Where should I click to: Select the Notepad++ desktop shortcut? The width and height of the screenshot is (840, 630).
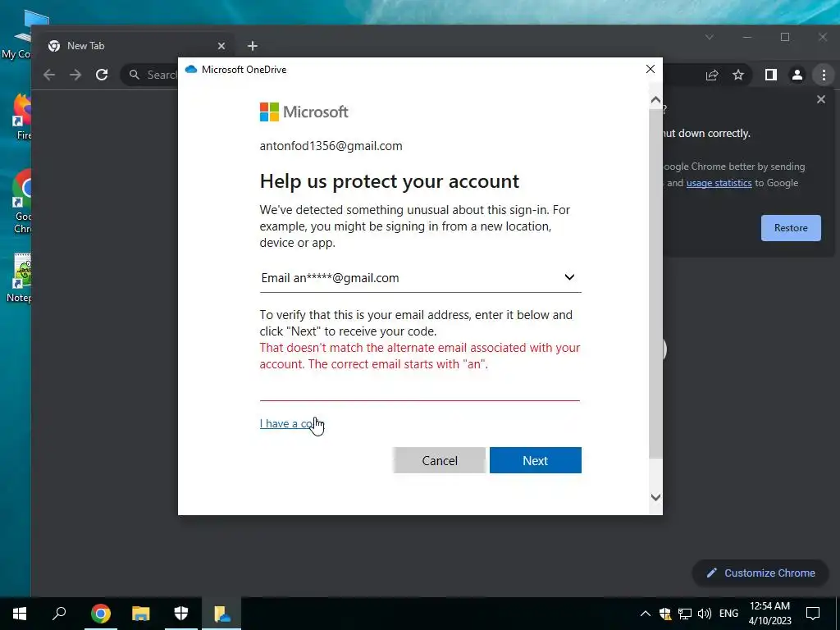click(20, 277)
